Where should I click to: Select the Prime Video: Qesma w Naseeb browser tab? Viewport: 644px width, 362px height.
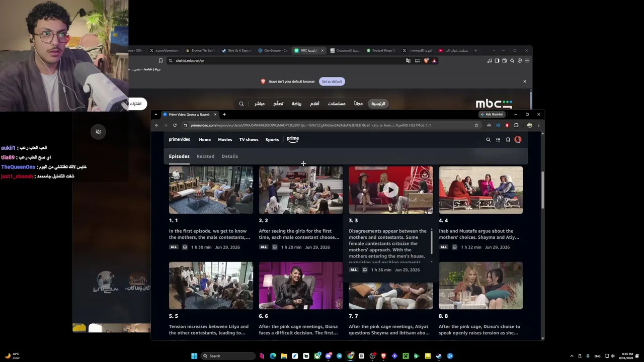click(190, 115)
